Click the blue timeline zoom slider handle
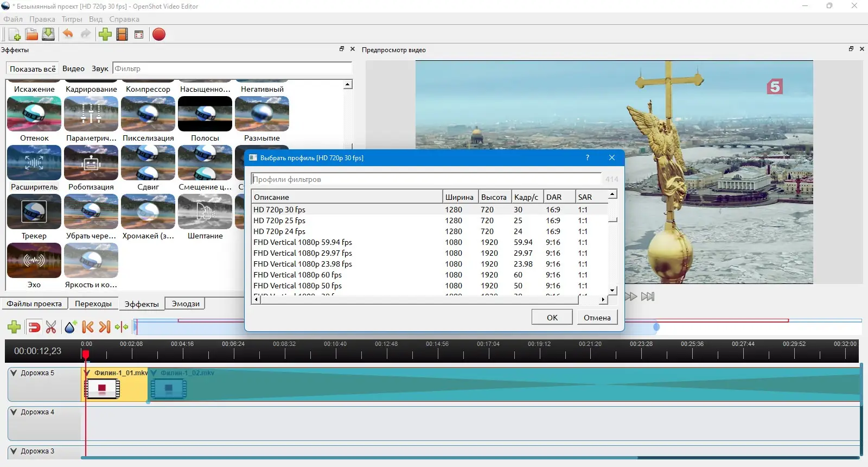This screenshot has width=868, height=467. 656,327
